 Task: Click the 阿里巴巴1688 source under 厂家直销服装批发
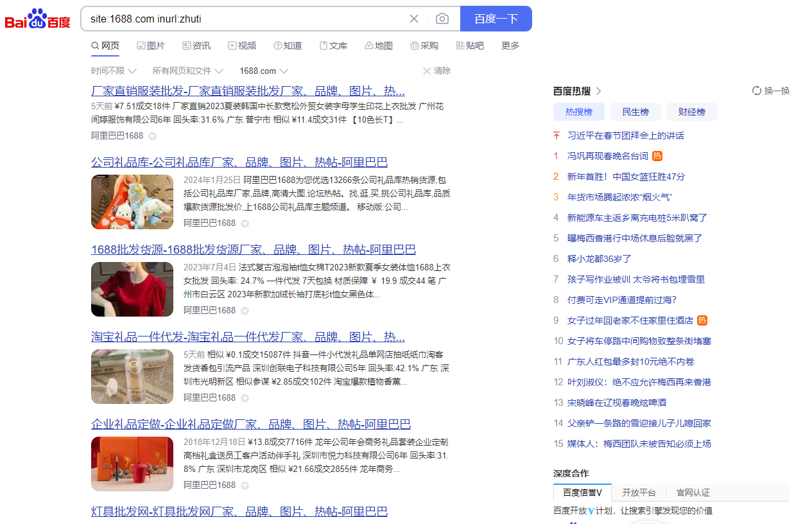[x=117, y=136]
